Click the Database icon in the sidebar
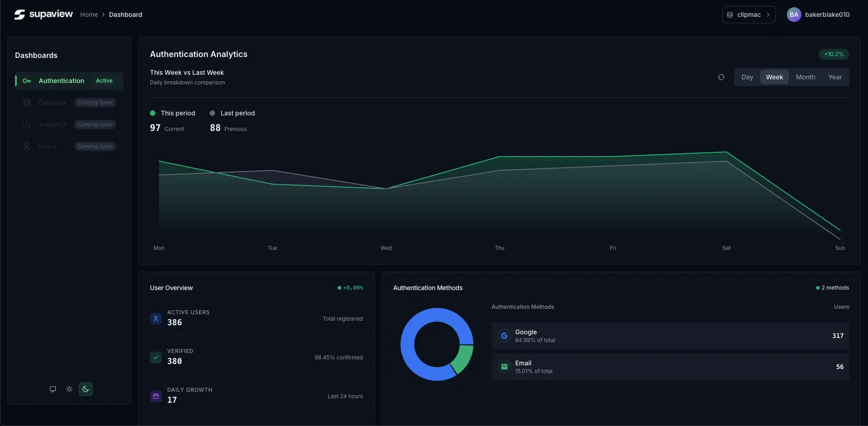868x426 pixels. [x=27, y=103]
